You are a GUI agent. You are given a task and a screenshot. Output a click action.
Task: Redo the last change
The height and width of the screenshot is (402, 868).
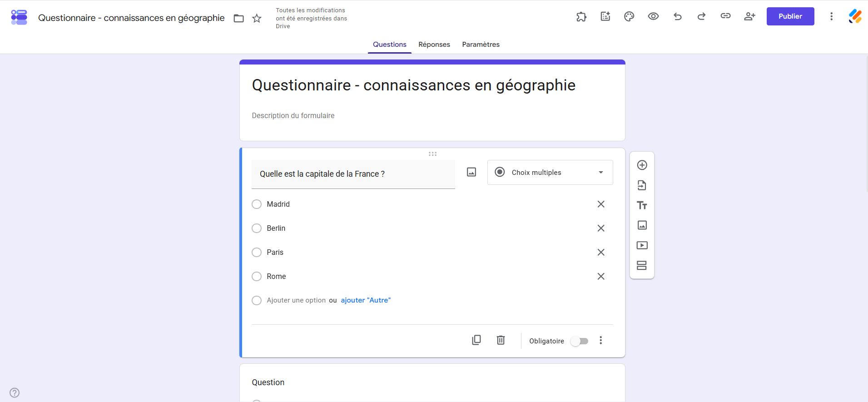tap(701, 17)
